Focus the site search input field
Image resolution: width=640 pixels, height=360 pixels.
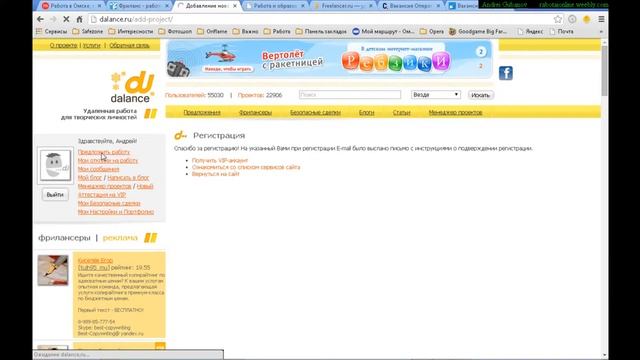(350, 95)
